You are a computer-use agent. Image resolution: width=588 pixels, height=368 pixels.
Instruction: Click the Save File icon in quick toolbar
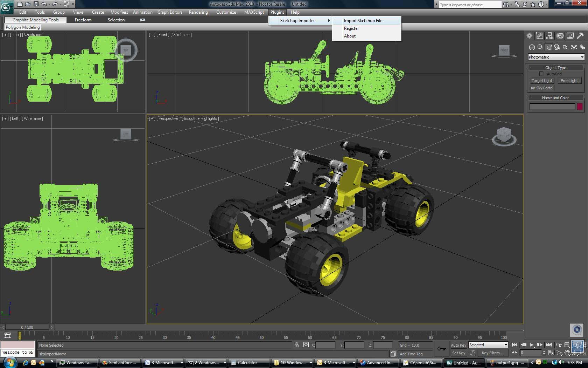[36, 4]
